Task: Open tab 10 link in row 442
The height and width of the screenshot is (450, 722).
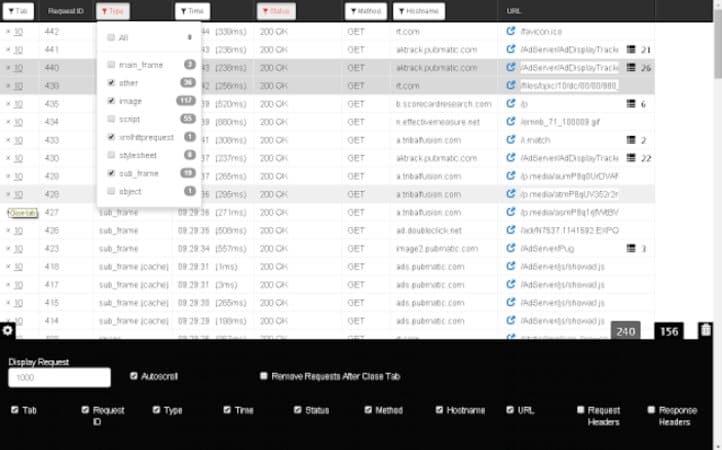Action: 18,31
